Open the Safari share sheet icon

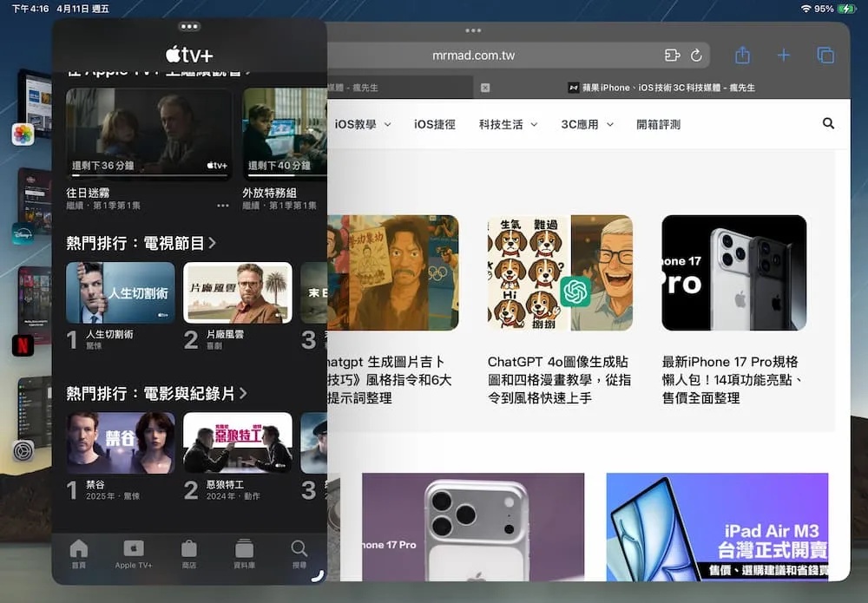(x=742, y=56)
